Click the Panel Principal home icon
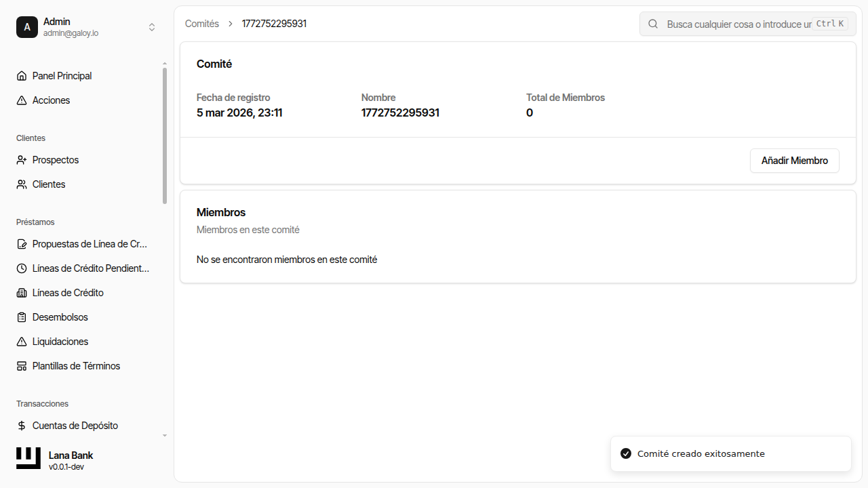Screen dimensions: 868x488 (22, 76)
